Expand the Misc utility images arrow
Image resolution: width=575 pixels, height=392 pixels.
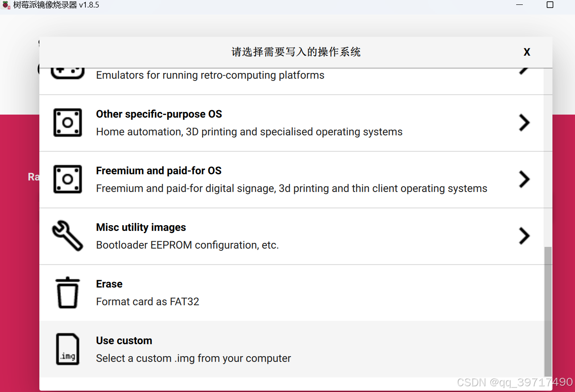(x=524, y=236)
